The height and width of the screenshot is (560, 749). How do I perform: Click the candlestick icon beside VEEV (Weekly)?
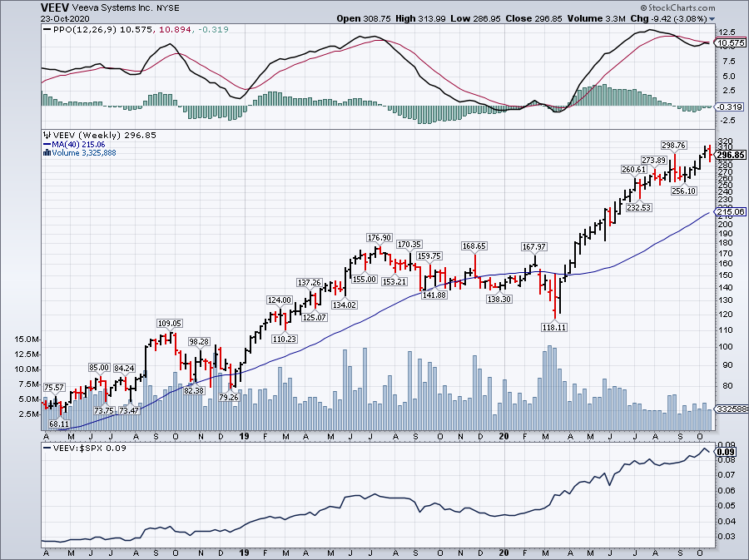(47, 135)
